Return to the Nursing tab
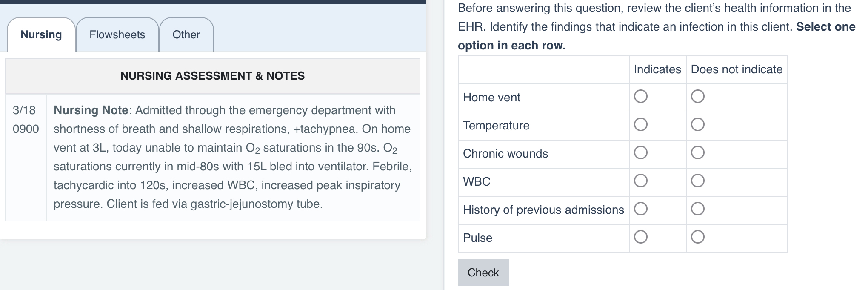 coord(41,35)
